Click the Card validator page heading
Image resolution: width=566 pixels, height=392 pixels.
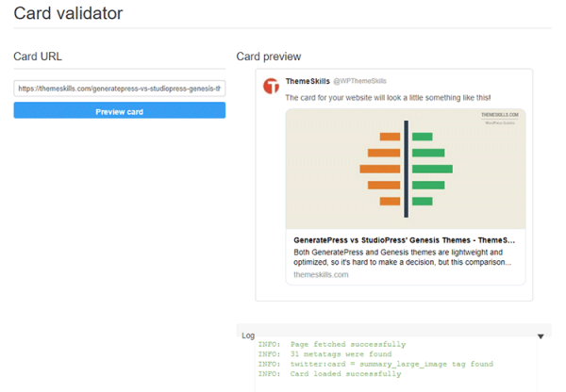68,14
